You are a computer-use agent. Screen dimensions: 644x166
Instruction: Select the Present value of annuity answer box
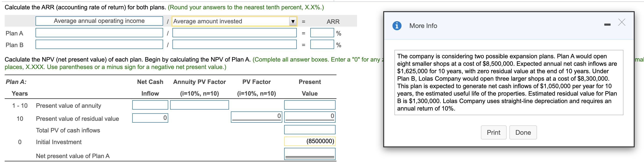(x=310, y=105)
